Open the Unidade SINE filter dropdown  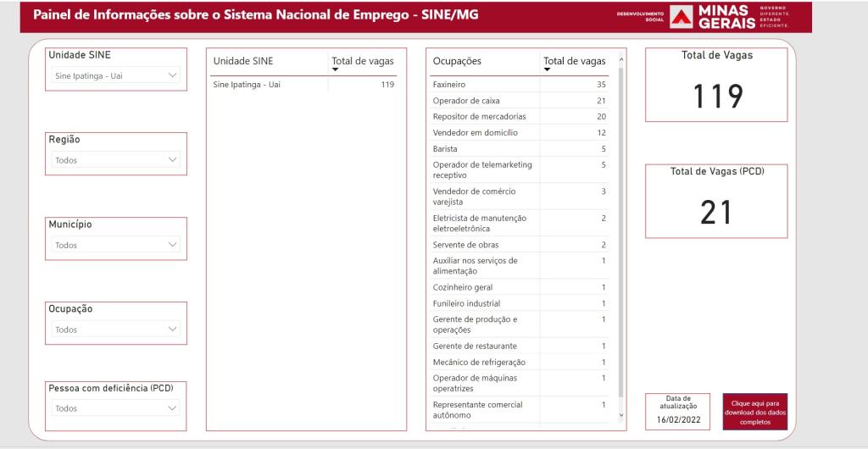117,75
